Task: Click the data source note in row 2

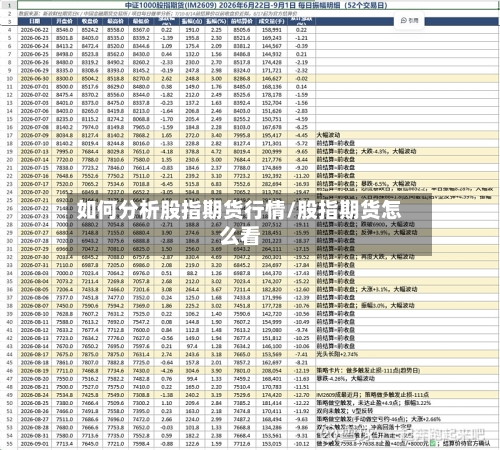Action: point(157,14)
